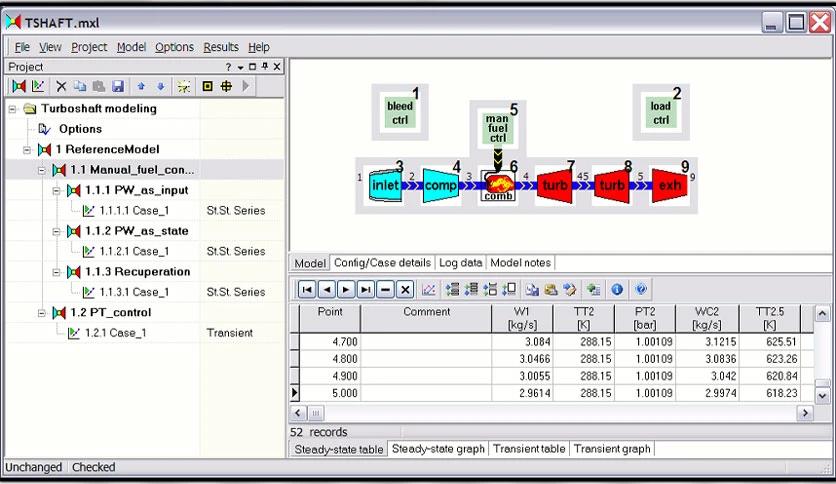Image resolution: width=836 pixels, height=484 pixels.
Task: Go to previous record in table
Action: (x=326, y=289)
